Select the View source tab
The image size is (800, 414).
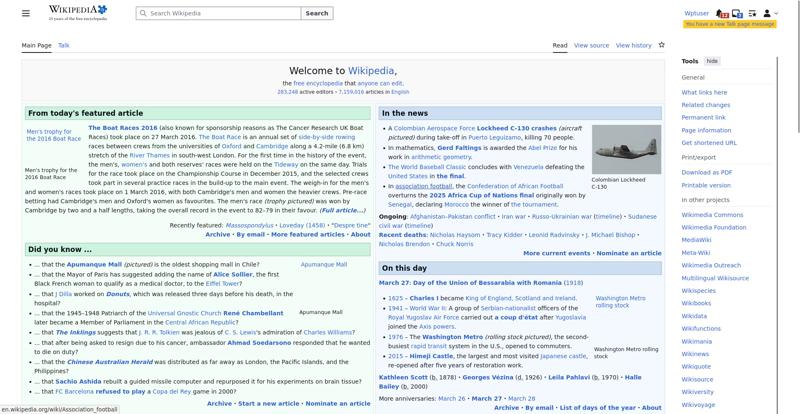pyautogui.click(x=591, y=45)
